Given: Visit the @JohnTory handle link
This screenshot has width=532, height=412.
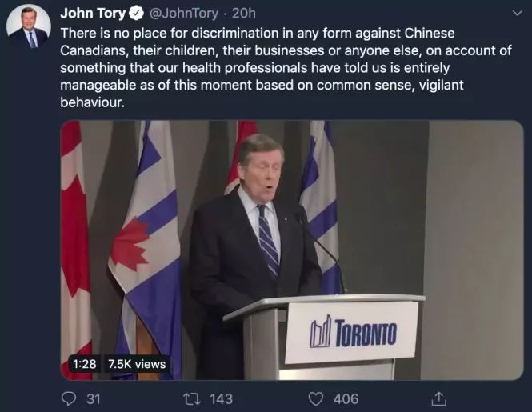Looking at the screenshot, I should point(183,14).
